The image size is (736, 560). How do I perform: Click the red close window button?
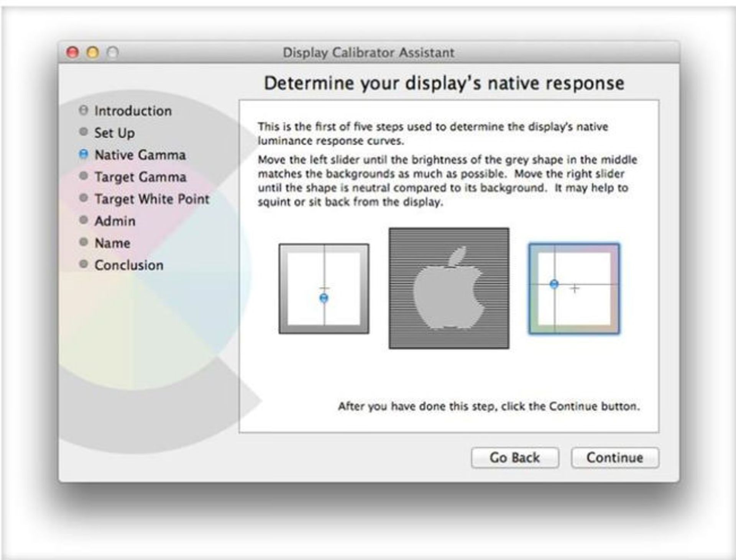click(72, 52)
